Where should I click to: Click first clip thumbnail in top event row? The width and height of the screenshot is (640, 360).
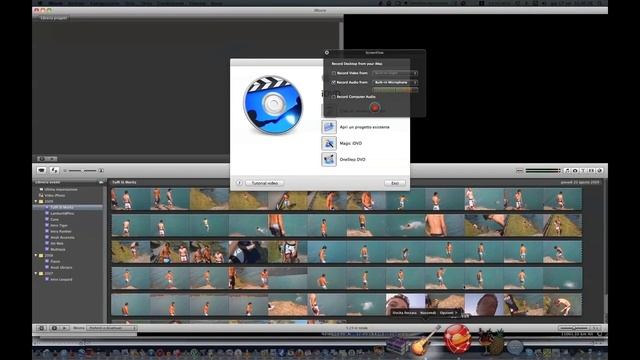tap(131, 199)
